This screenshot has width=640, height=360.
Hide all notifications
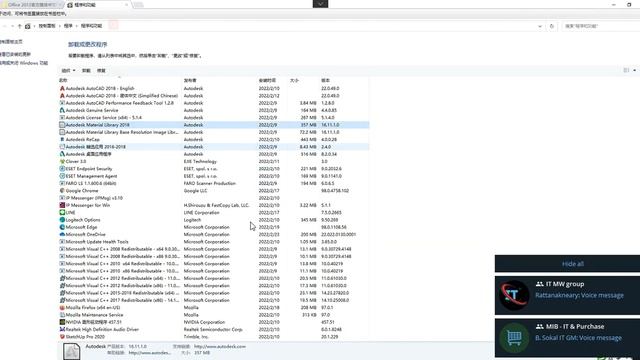click(x=573, y=264)
